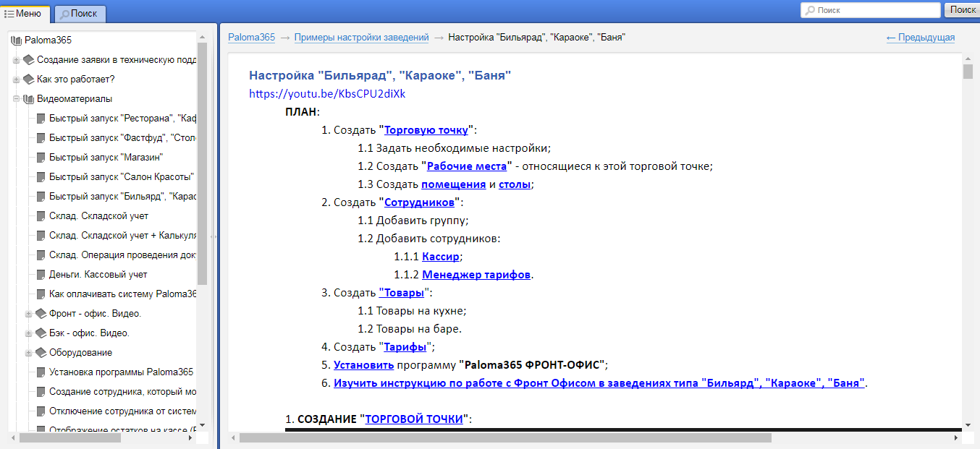Image resolution: width=980 pixels, height=449 pixels.
Task: Select Paloma365 root tree node
Action: [x=48, y=40]
